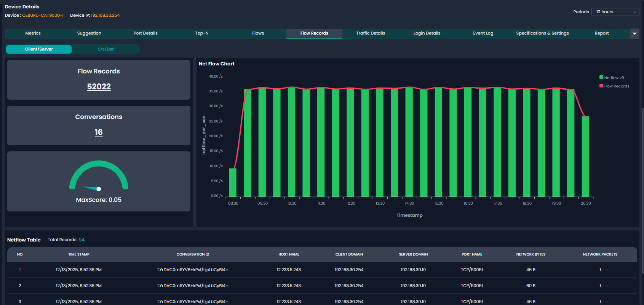This screenshot has width=644, height=305.
Task: Open the Suggestion tab
Action: pos(89,33)
